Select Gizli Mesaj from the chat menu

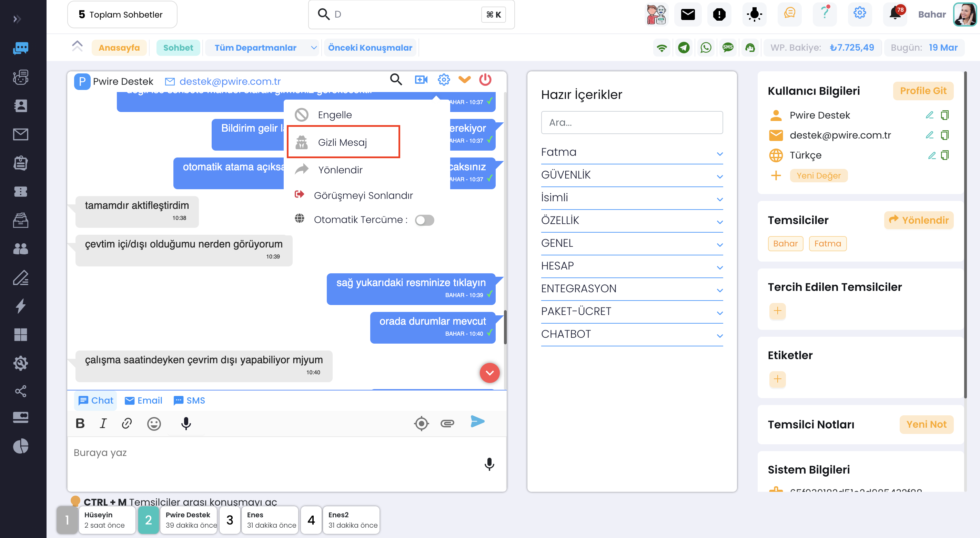[x=344, y=142]
